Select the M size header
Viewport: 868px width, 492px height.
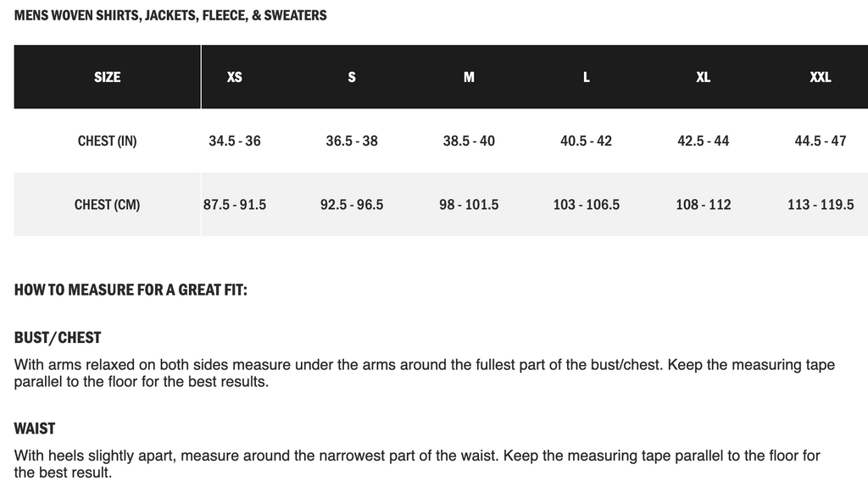[469, 77]
